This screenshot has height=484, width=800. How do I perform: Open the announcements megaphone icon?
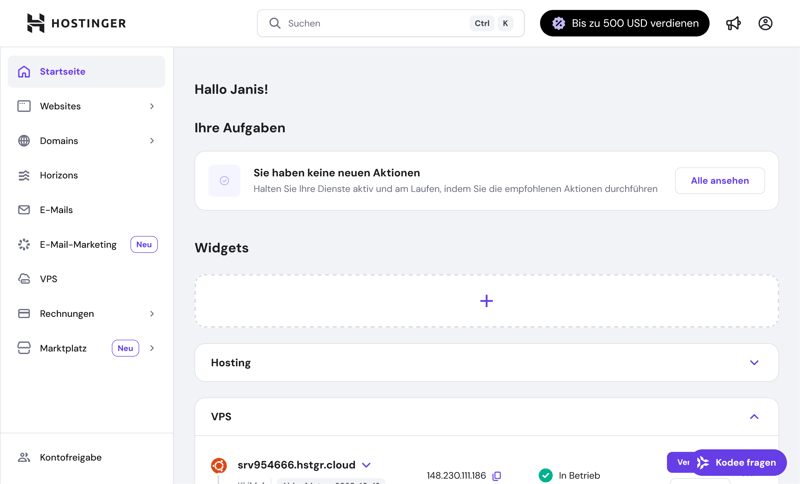[x=734, y=23]
